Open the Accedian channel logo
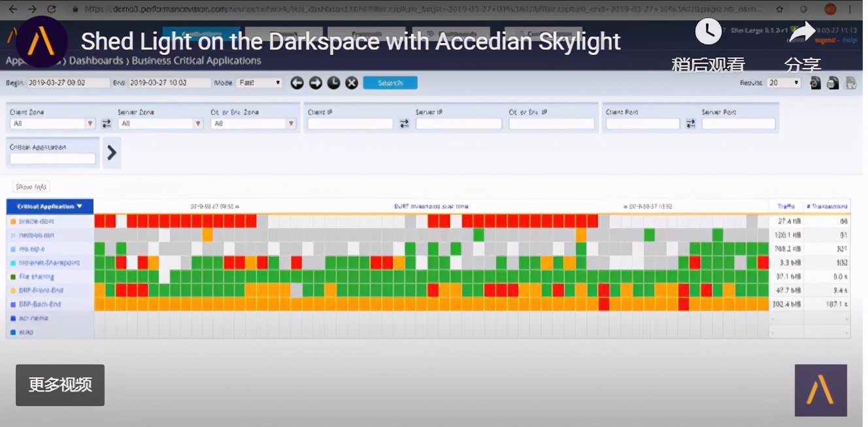 (x=42, y=42)
